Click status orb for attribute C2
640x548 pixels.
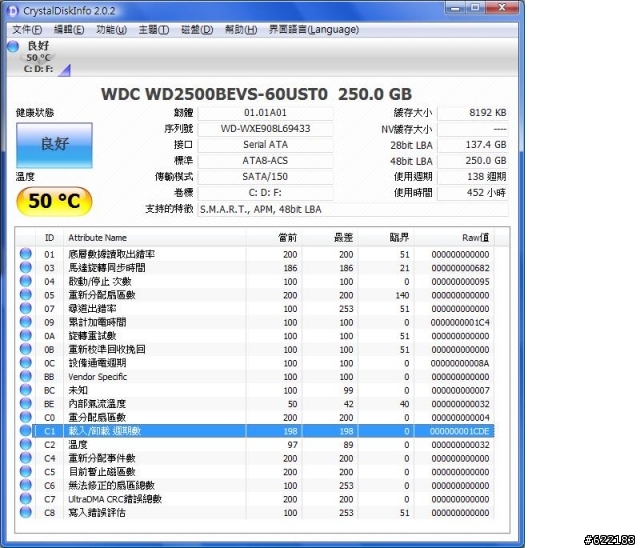tap(25, 444)
